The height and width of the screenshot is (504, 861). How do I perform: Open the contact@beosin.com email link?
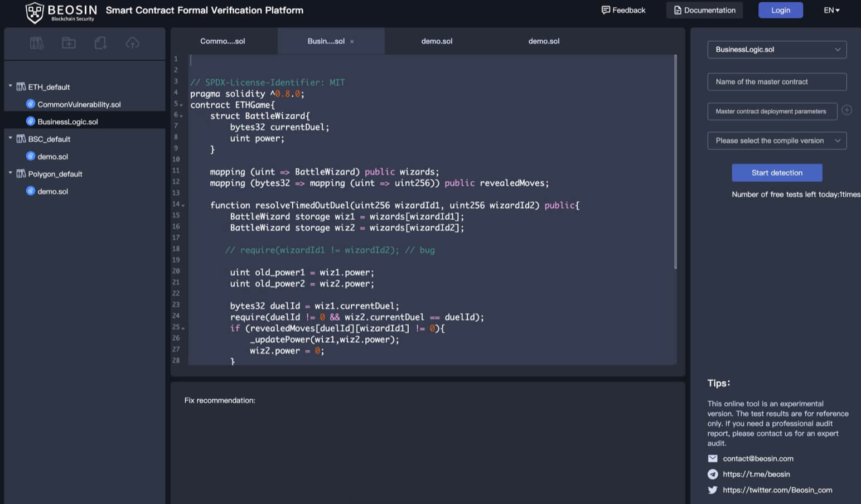click(x=758, y=458)
